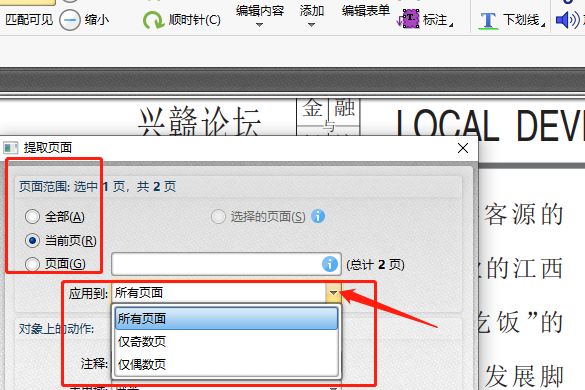Open the 编辑内容 dropdown menu
The image size is (585, 390).
[x=260, y=15]
